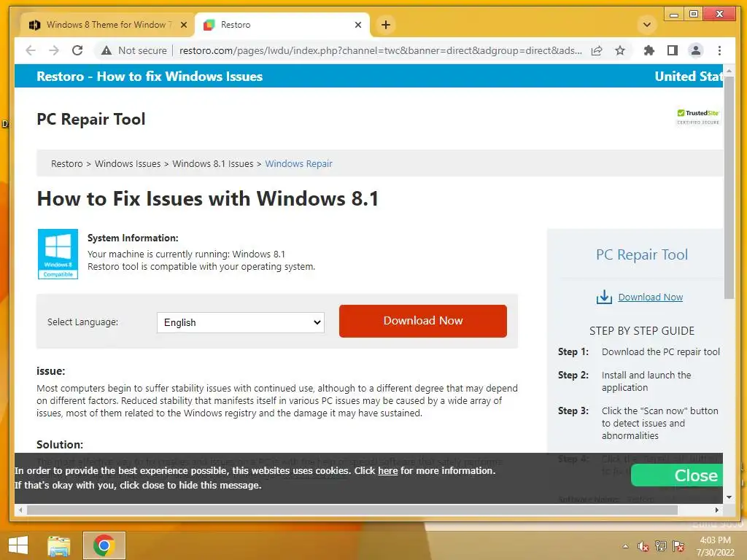Open Action Center flag icon

pos(678,546)
